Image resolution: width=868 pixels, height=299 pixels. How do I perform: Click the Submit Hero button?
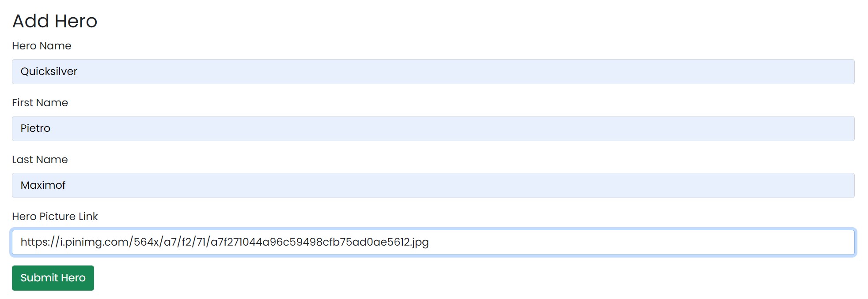click(53, 278)
